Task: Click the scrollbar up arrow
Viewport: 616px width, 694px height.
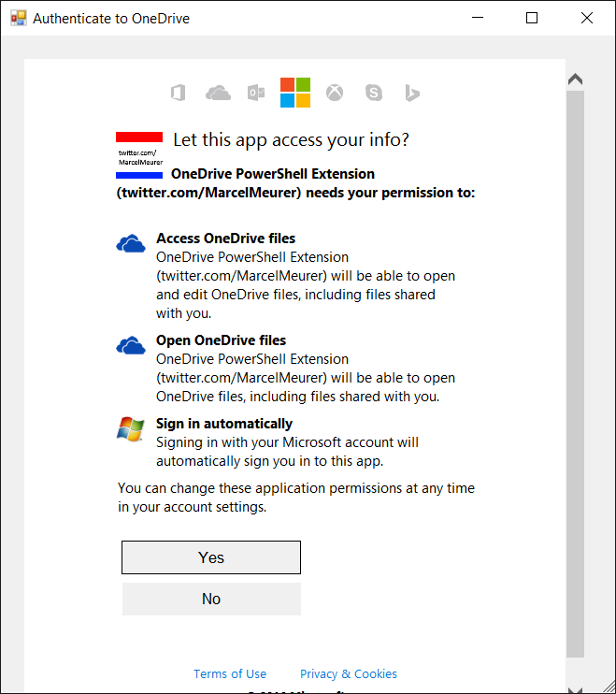Action: (x=575, y=80)
